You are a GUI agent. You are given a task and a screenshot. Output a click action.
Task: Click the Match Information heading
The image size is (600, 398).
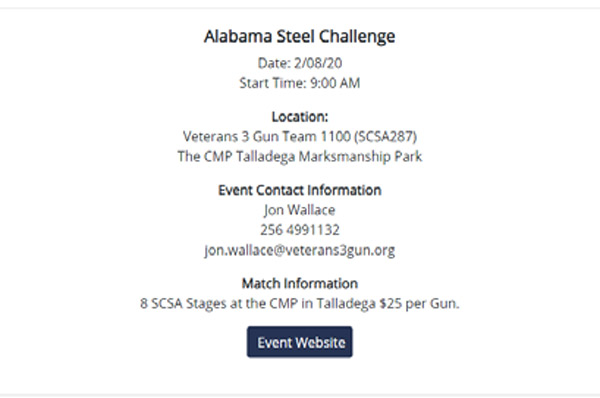click(x=300, y=284)
